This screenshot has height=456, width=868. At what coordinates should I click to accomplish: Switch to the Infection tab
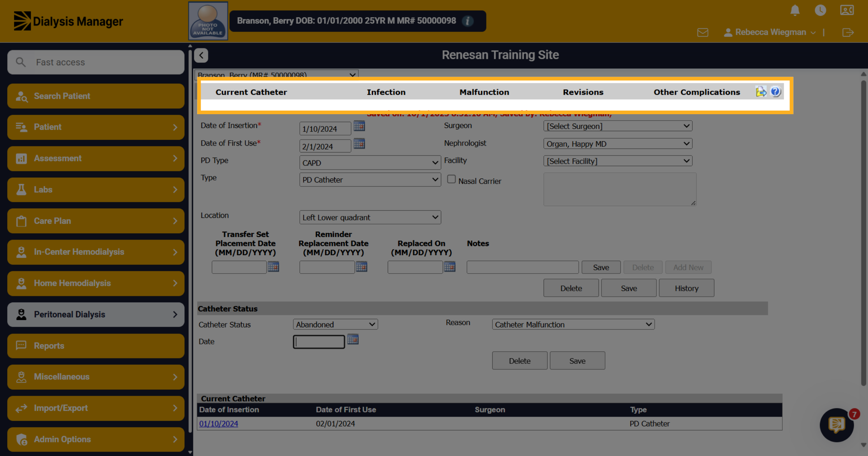click(x=386, y=92)
